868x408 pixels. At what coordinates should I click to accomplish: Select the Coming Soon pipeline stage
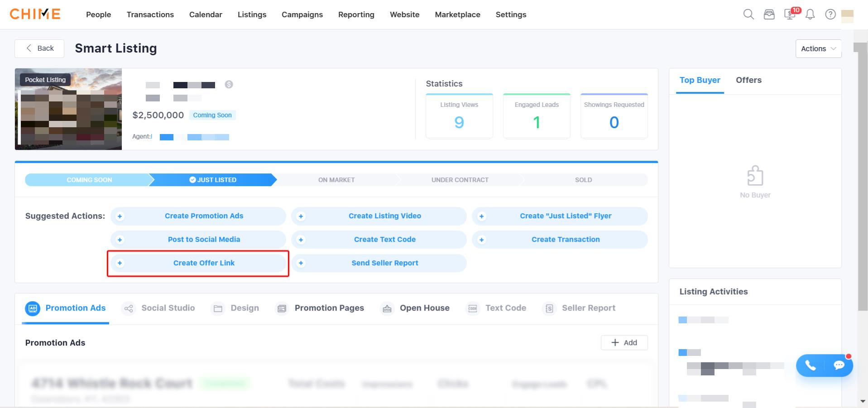[89, 180]
